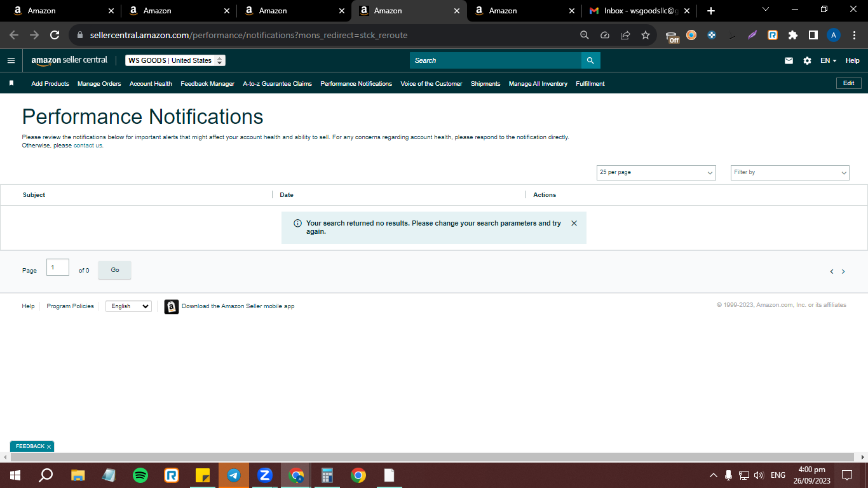Open Manage All Inventory menu item

pyautogui.click(x=538, y=84)
